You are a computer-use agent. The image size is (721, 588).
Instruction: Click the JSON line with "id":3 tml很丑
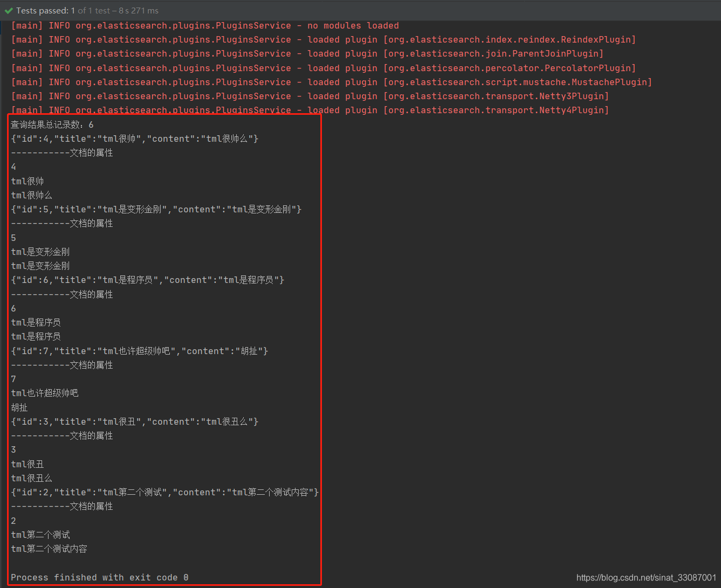[135, 421]
